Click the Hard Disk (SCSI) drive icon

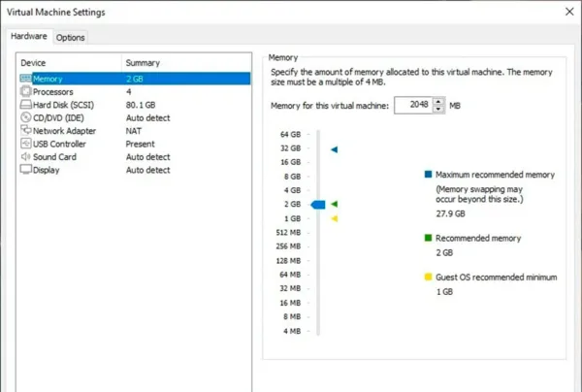click(x=25, y=105)
